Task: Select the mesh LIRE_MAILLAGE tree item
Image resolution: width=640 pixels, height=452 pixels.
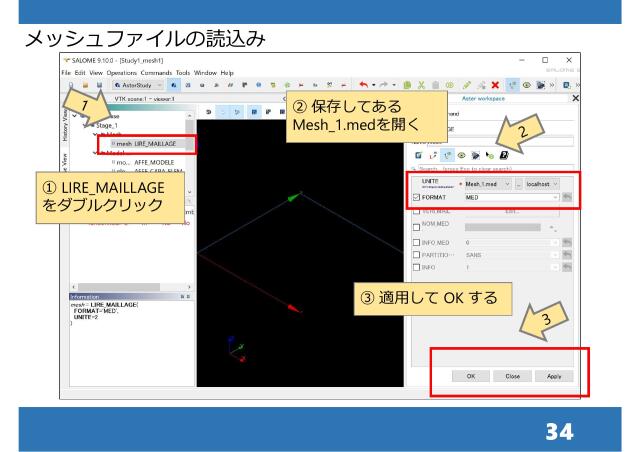Action: [x=147, y=144]
